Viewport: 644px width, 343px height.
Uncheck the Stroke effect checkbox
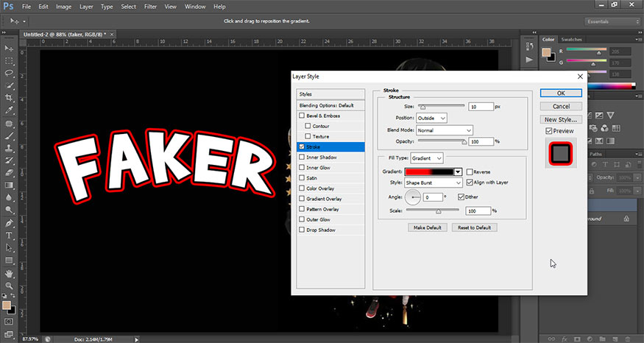pos(302,146)
